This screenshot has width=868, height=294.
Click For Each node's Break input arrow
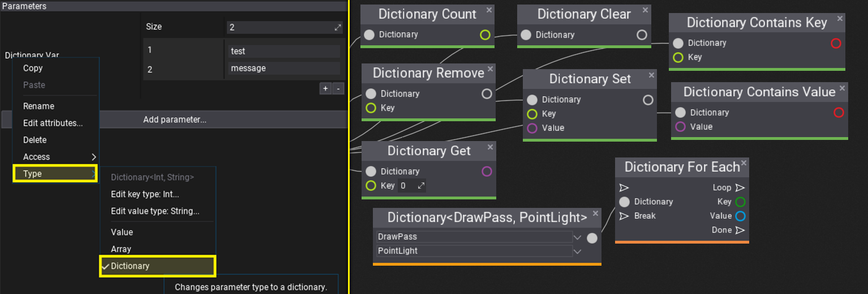click(x=624, y=216)
